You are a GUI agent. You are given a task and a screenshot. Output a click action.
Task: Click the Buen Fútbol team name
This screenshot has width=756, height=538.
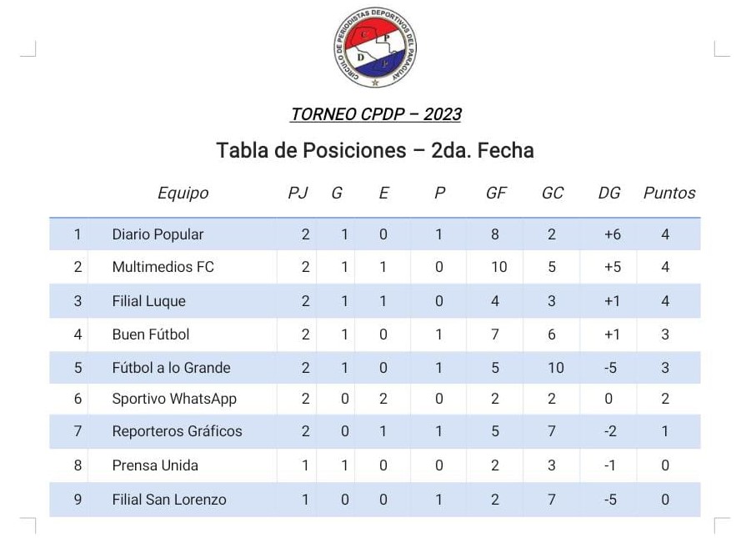pos(150,334)
